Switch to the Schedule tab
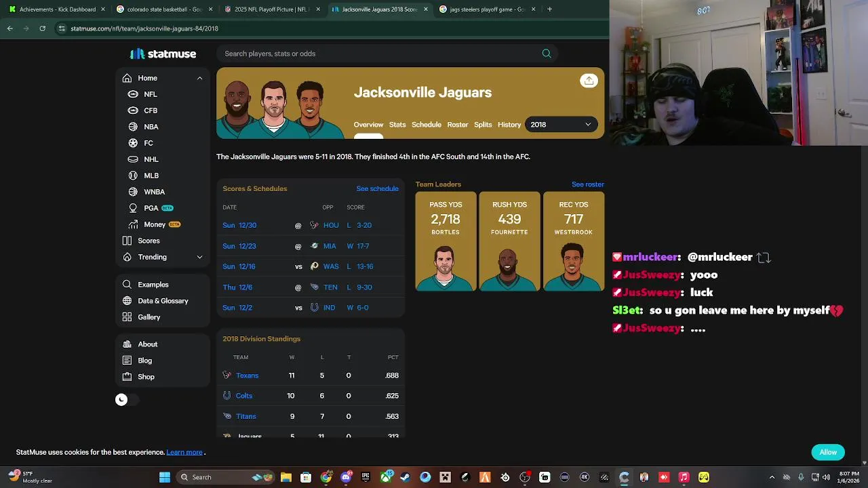 [427, 125]
